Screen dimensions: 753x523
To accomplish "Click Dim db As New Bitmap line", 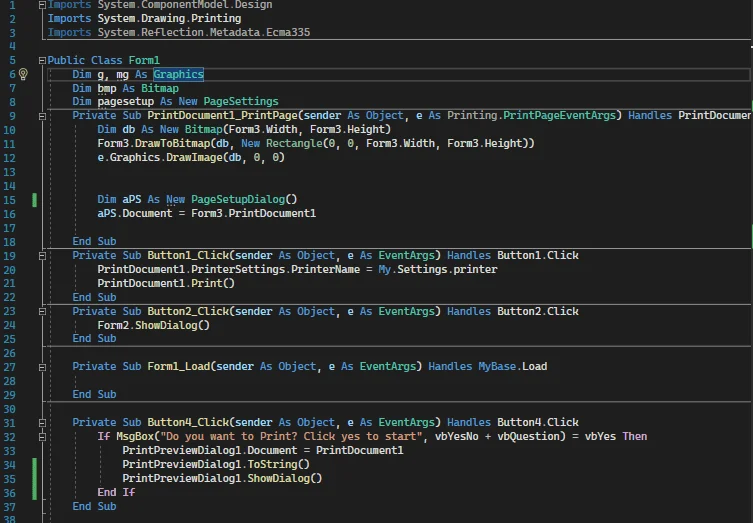I will [x=244, y=130].
